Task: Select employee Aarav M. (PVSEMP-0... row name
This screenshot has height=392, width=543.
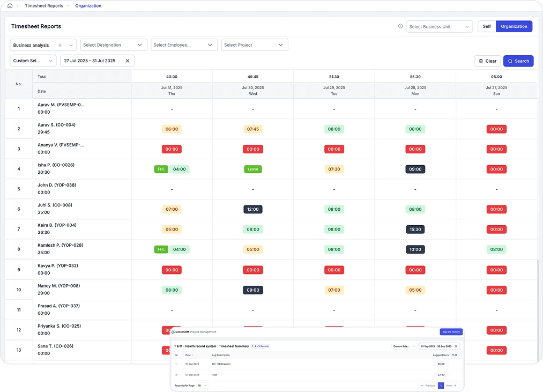Action: (61, 105)
